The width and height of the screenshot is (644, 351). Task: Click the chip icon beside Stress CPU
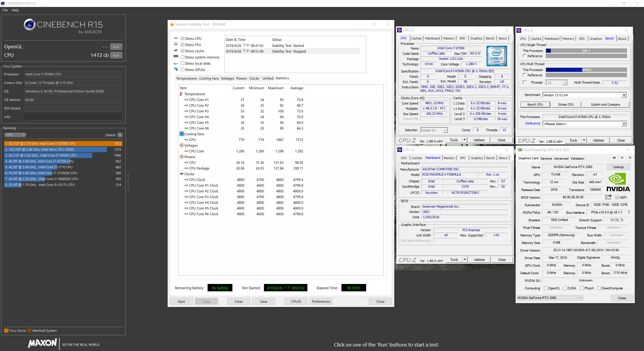176,38
